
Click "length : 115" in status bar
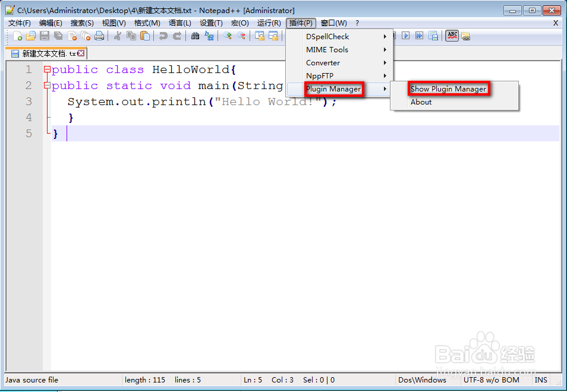pos(145,380)
